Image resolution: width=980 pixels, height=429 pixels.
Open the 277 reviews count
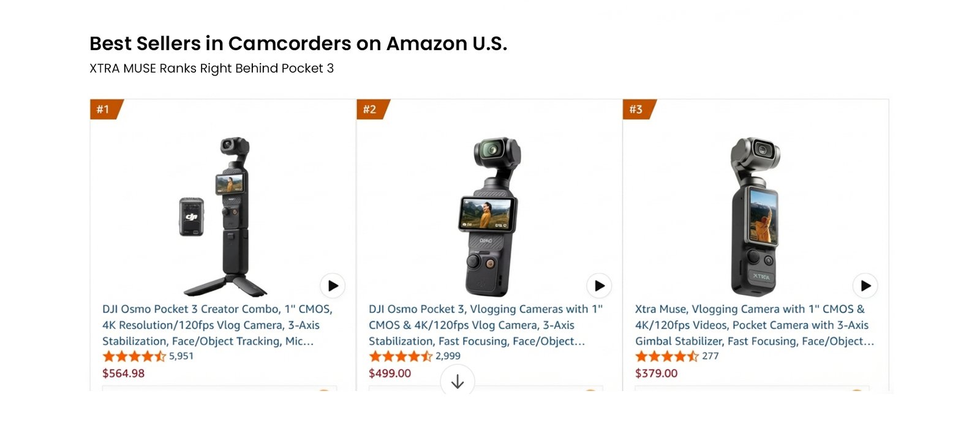coord(710,356)
